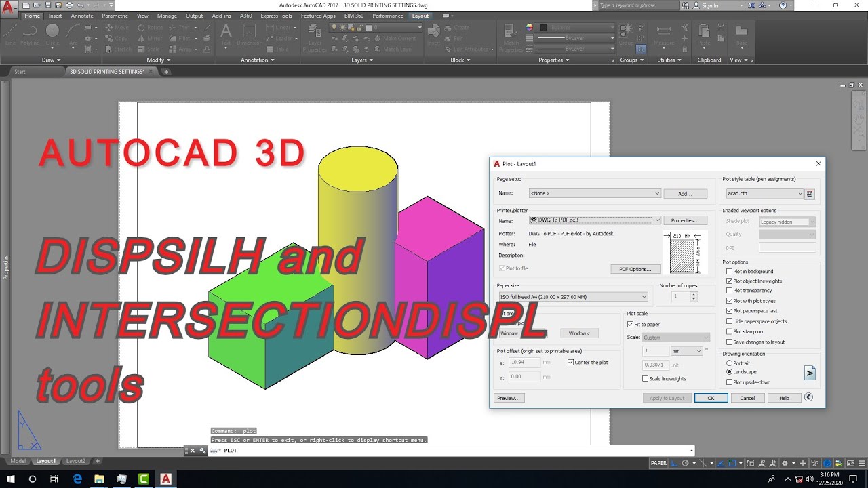Expand the Properties panel in ribbon
This screenshot has height=488, width=868.
554,60
